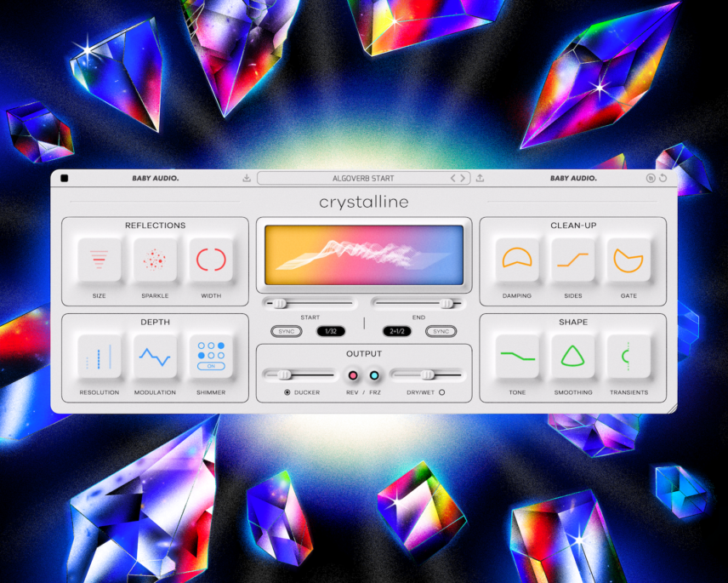Open the 2+1/2 end time value

(397, 331)
